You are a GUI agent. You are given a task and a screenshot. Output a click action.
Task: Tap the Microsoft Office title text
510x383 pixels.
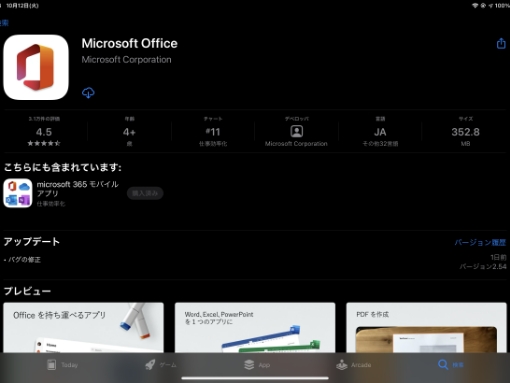pyautogui.click(x=130, y=44)
